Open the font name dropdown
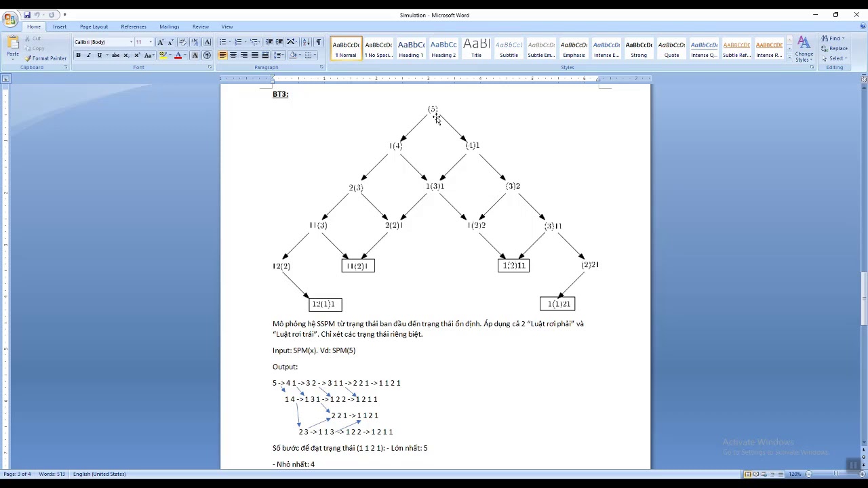This screenshot has height=488, width=868. pyautogui.click(x=131, y=42)
